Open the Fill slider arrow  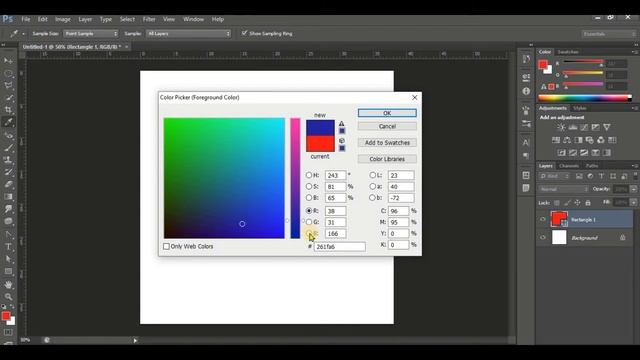(x=633, y=202)
